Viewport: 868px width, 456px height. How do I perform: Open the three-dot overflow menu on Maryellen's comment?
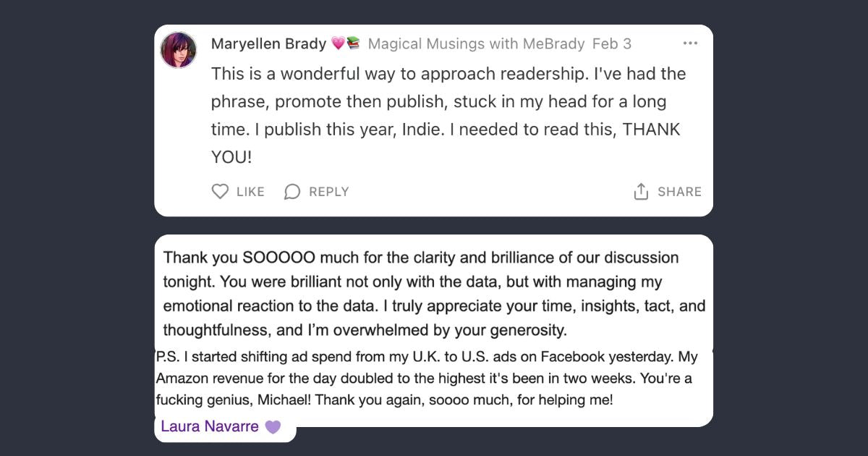[690, 43]
